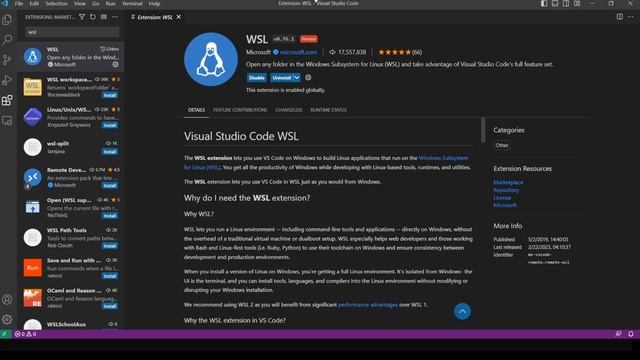Open problems indicator in status bar
This screenshot has height=360, width=640.
(x=25, y=334)
